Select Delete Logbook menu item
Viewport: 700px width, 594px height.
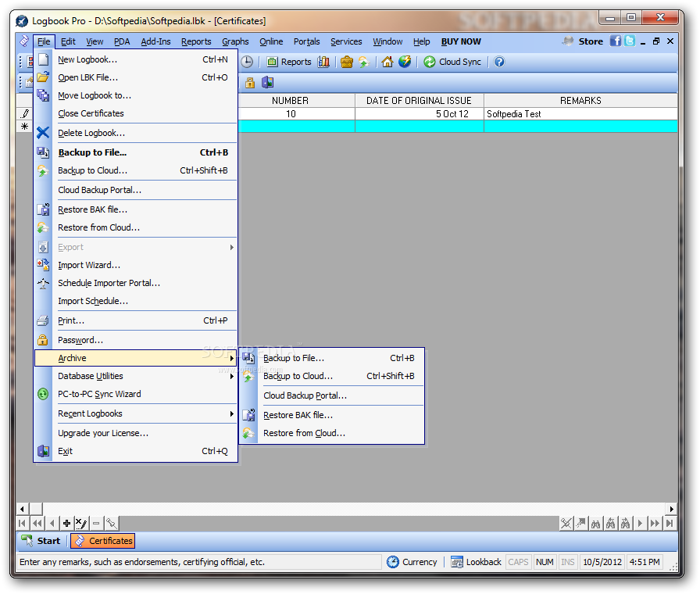pyautogui.click(x=135, y=133)
